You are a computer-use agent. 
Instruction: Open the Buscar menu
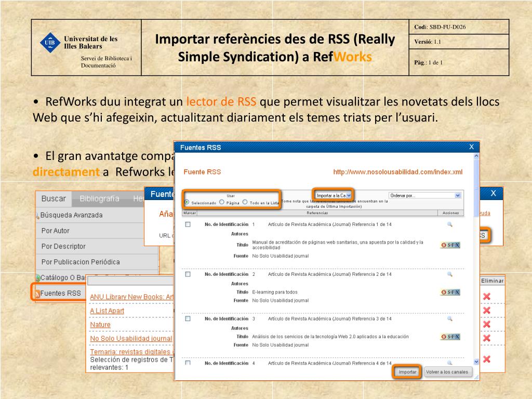click(54, 199)
